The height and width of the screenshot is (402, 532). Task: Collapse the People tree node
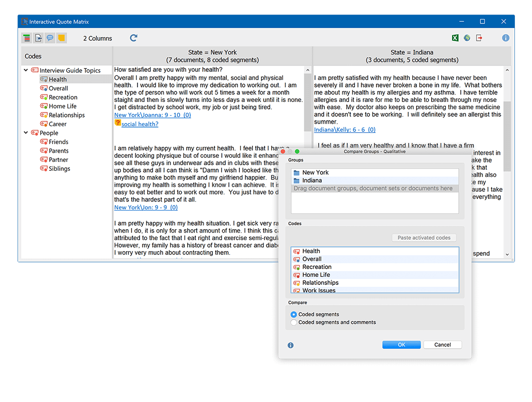26,133
